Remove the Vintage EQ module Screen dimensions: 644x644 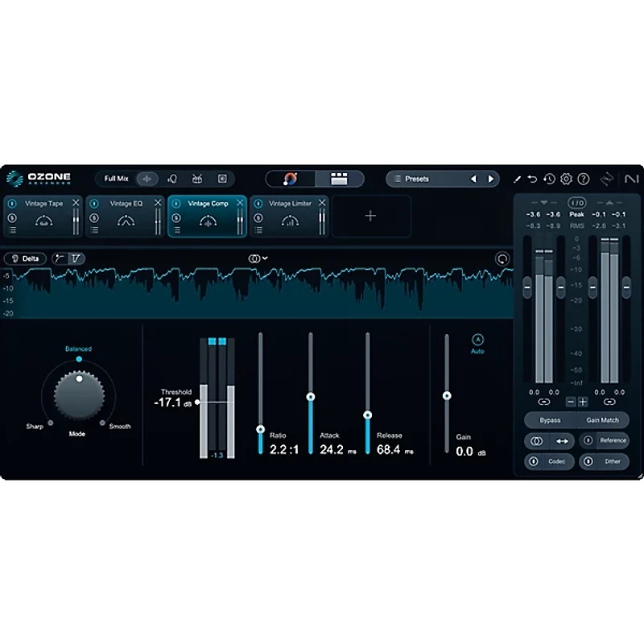[x=158, y=203]
